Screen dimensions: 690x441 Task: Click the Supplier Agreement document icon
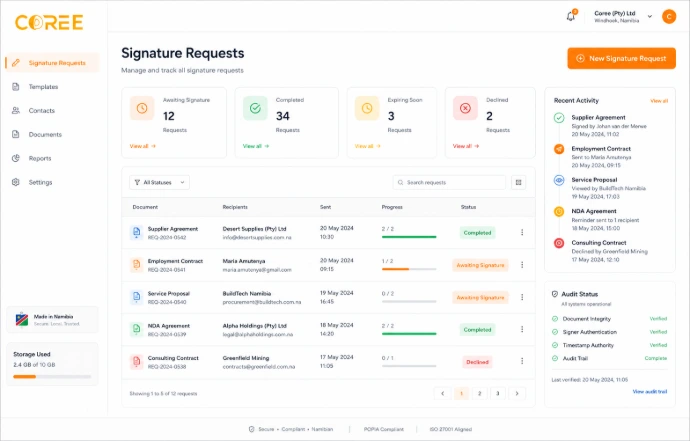tap(136, 232)
